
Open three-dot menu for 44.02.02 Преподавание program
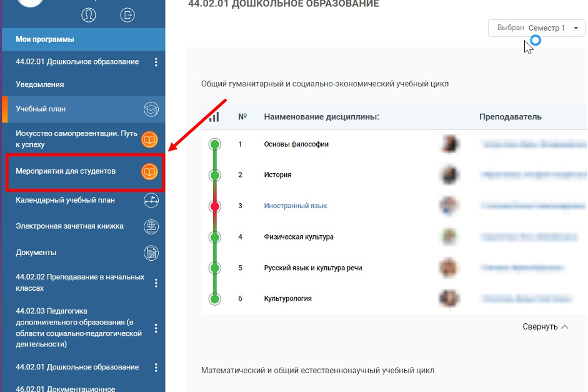pyautogui.click(x=156, y=283)
